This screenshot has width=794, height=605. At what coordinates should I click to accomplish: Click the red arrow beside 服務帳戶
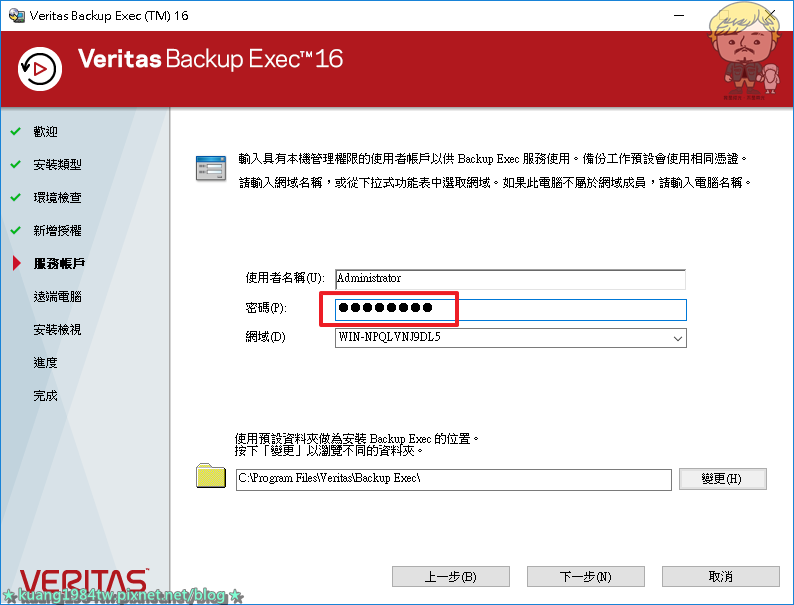pos(17,263)
